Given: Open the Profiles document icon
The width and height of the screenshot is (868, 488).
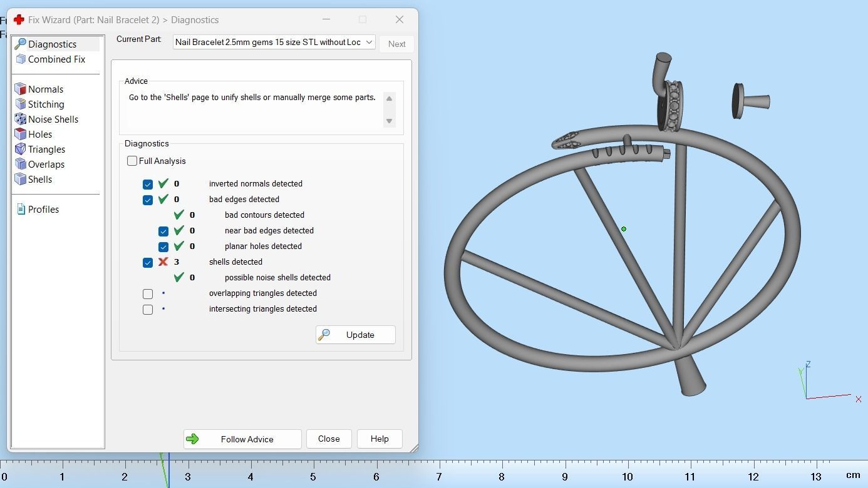Looking at the screenshot, I should click(x=21, y=209).
